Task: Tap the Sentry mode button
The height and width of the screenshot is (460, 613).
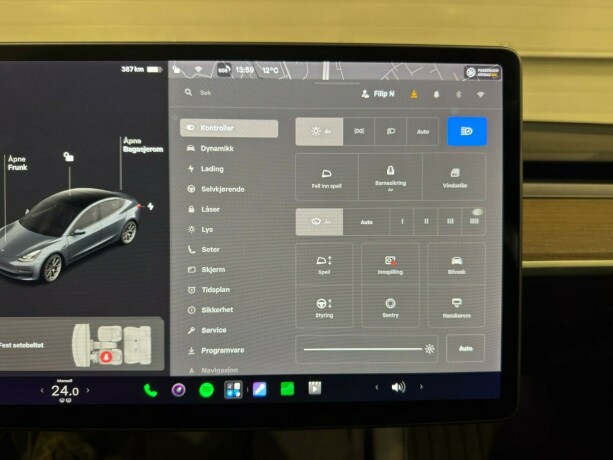Action: tap(390, 307)
